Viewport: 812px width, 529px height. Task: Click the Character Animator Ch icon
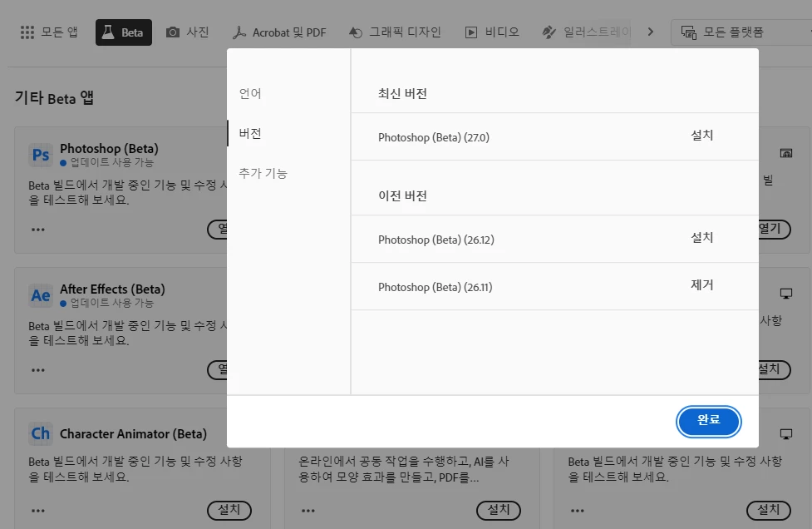coord(41,433)
